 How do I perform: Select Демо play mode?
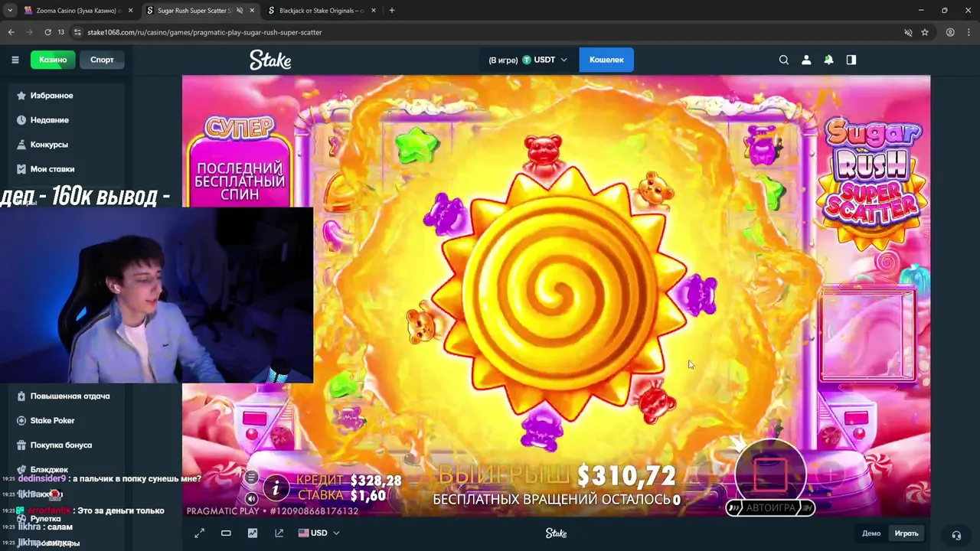point(871,533)
